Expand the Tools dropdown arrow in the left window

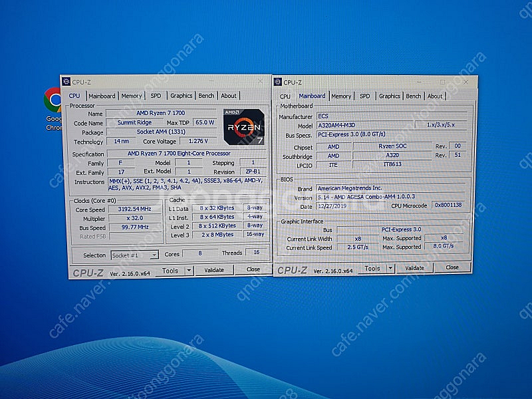[x=188, y=270]
